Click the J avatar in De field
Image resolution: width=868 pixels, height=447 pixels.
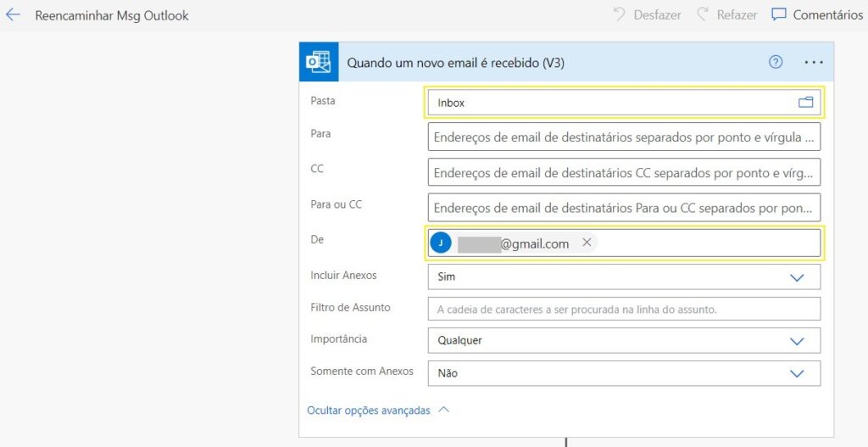[x=441, y=243]
